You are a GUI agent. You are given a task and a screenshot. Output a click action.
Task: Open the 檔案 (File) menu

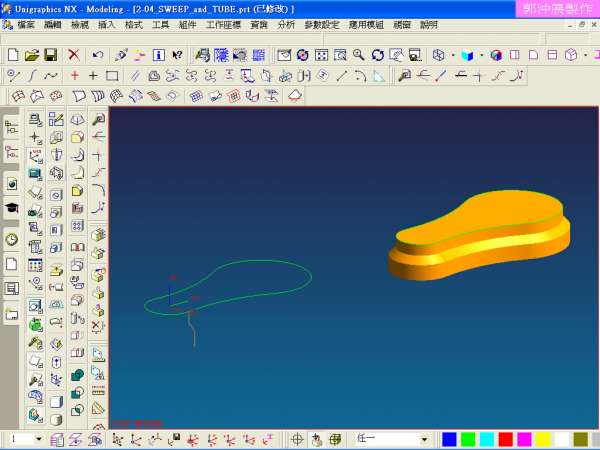tap(26, 24)
